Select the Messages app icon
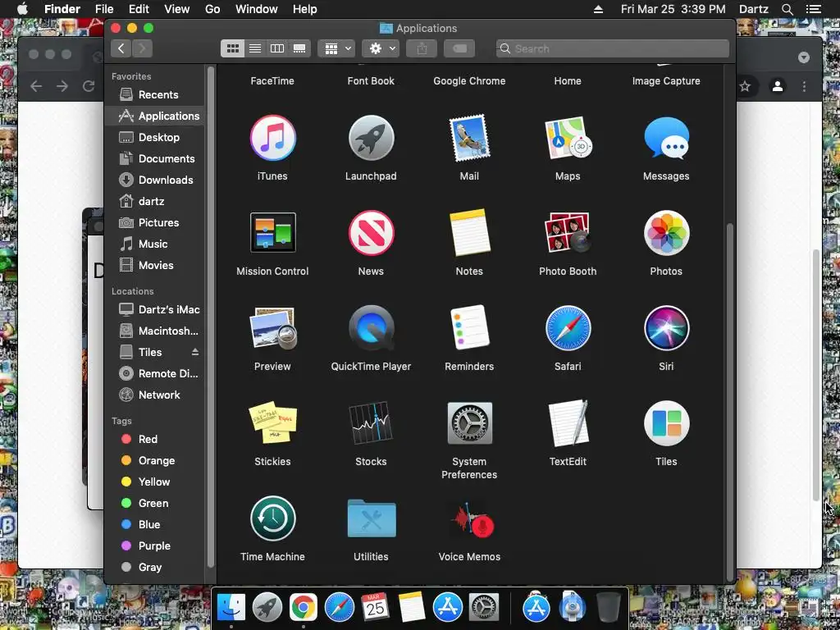 click(666, 138)
